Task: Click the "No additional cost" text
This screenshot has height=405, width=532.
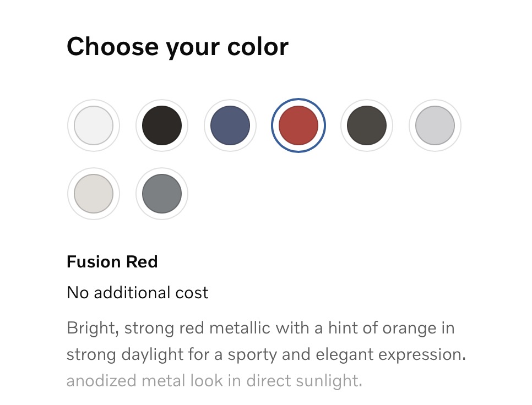Action: [x=138, y=292]
